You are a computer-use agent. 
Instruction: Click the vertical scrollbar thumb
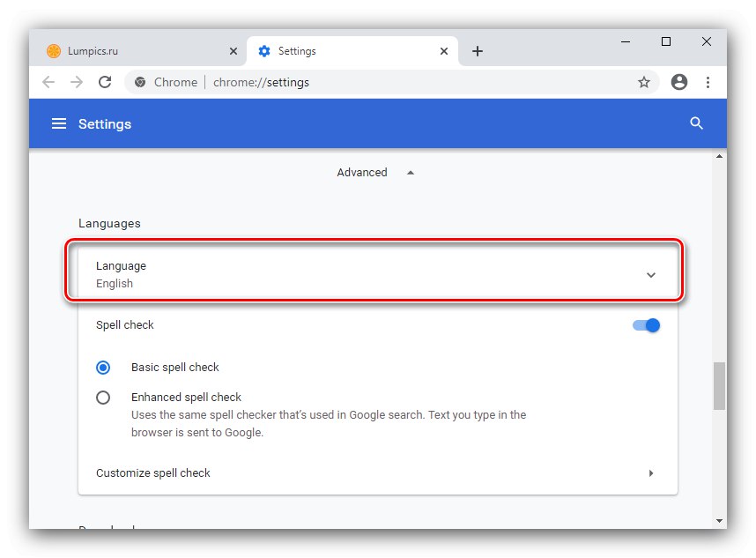tap(720, 385)
